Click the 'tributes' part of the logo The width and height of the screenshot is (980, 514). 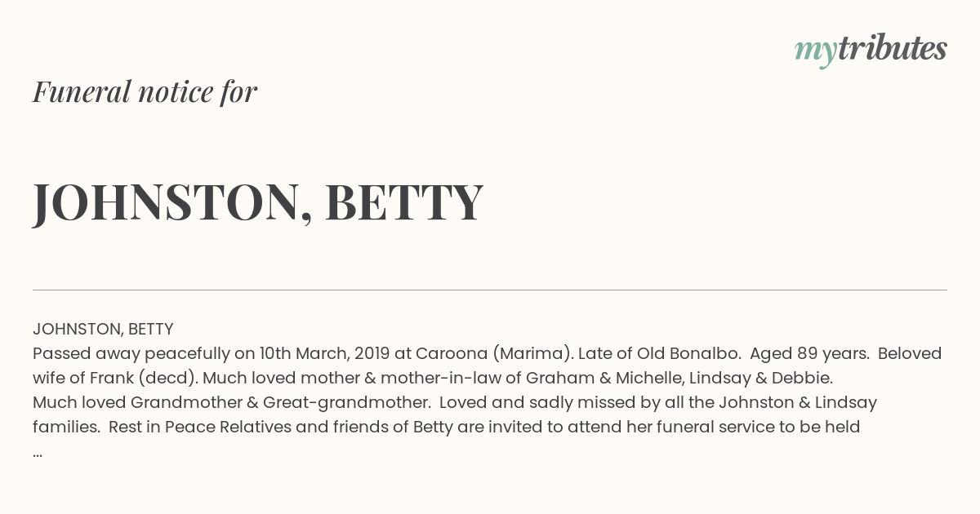coord(893,49)
